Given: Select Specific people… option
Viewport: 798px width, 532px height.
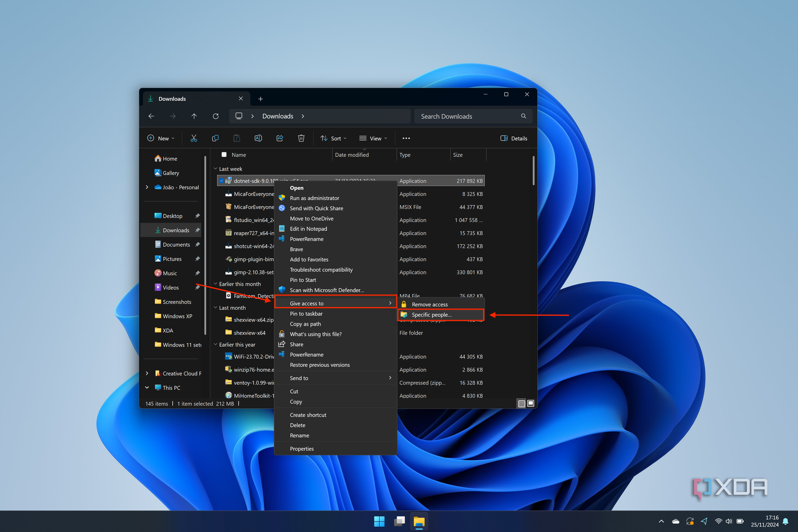Looking at the screenshot, I should (441, 315).
